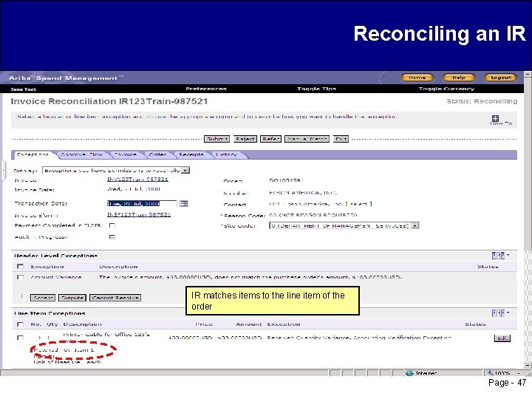
Task: Click the Logout button
Action: 500,78
